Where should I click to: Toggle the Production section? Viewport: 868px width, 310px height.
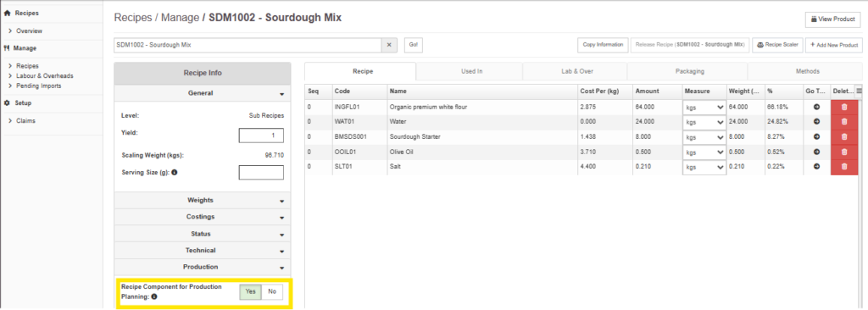pos(202,267)
